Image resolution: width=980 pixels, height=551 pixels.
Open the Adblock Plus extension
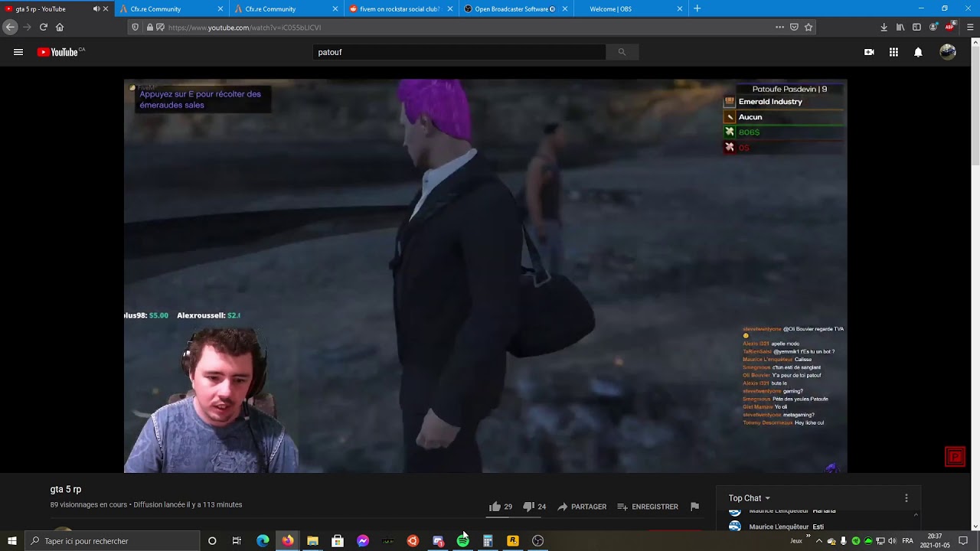coord(950,27)
